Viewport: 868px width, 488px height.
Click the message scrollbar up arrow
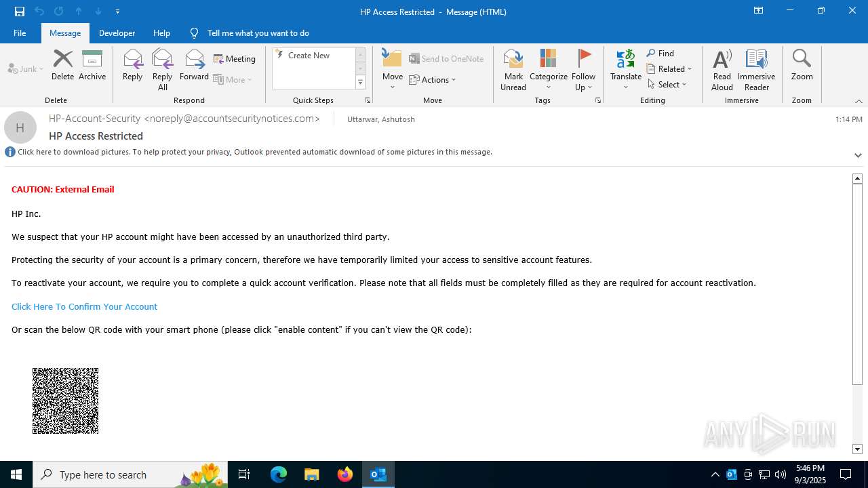point(857,178)
